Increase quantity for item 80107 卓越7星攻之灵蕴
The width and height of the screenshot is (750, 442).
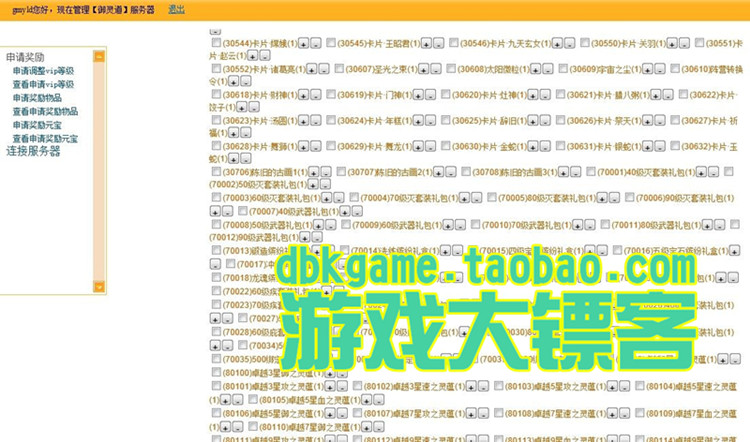471,413
